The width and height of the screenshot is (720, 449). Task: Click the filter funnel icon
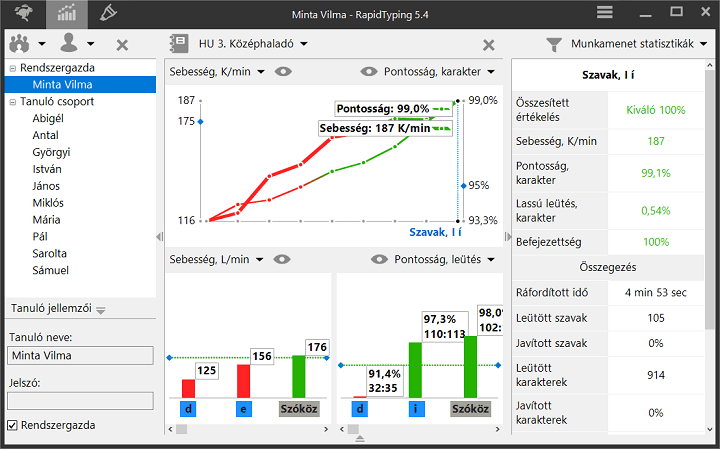pyautogui.click(x=554, y=45)
